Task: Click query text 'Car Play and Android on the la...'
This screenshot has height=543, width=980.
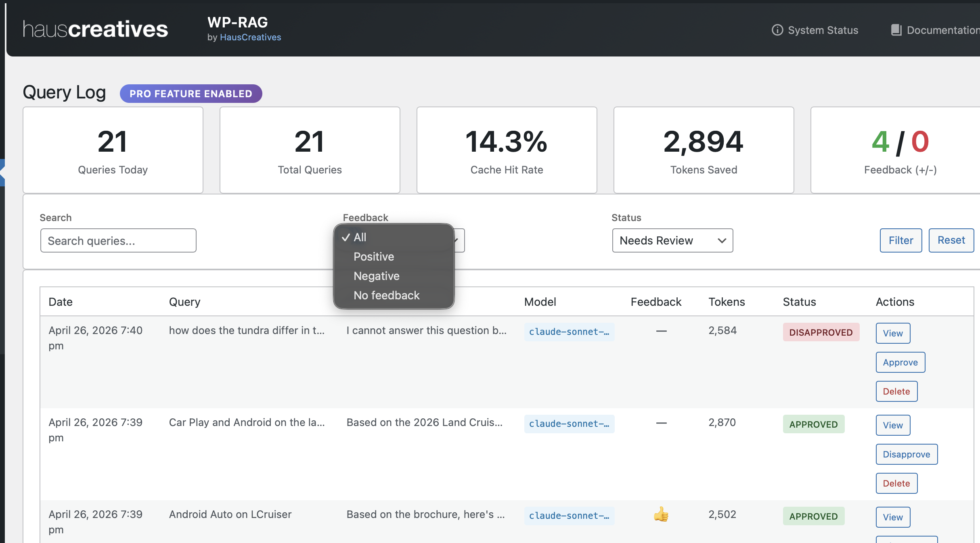Action: pyautogui.click(x=247, y=422)
